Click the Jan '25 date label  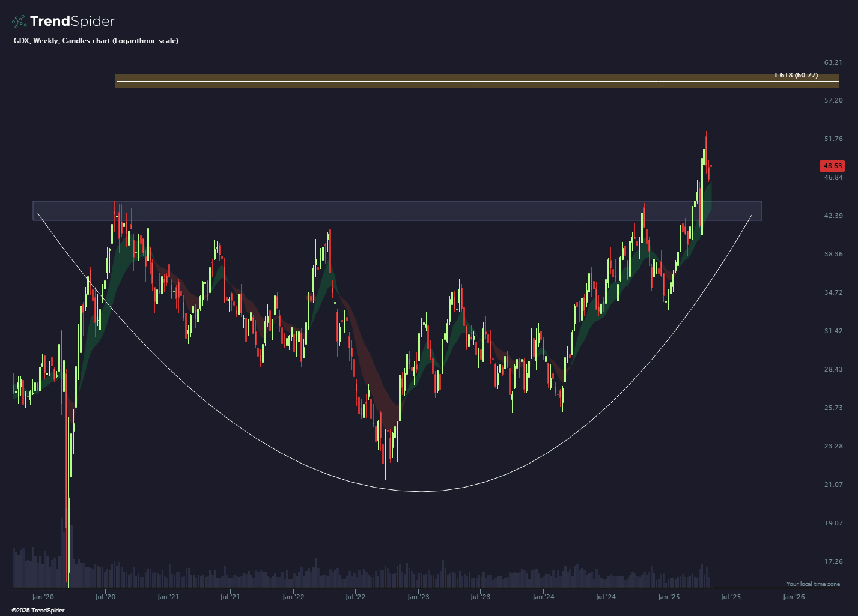(669, 597)
